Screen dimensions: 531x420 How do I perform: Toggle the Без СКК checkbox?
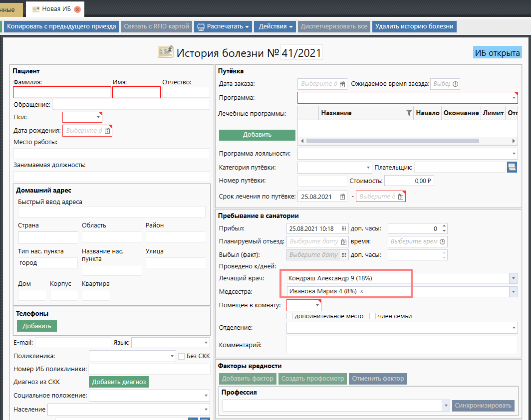pos(182,356)
